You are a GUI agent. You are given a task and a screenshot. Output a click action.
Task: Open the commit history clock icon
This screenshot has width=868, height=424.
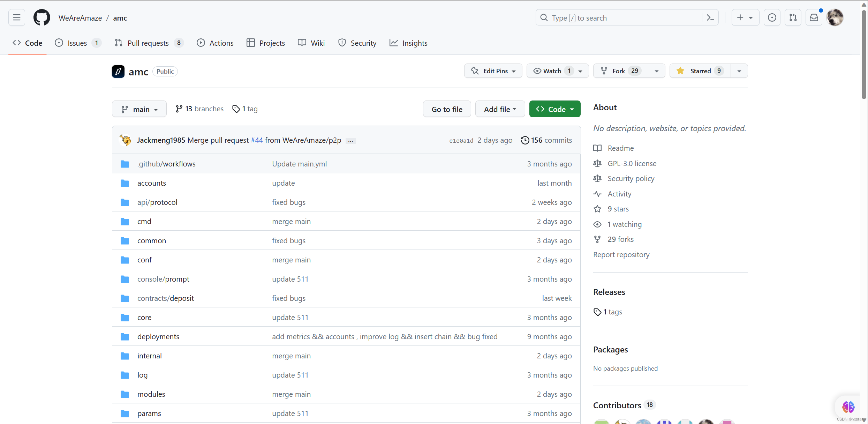point(525,140)
